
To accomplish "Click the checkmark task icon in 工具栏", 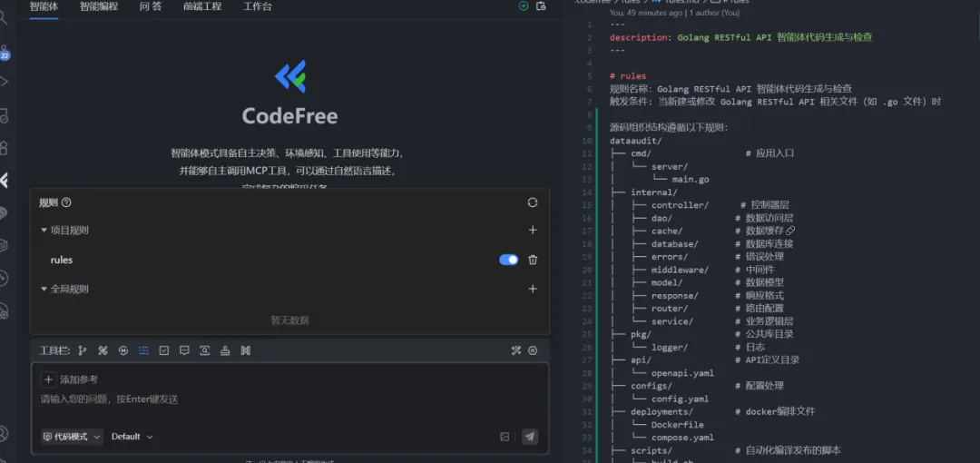I will coord(163,351).
